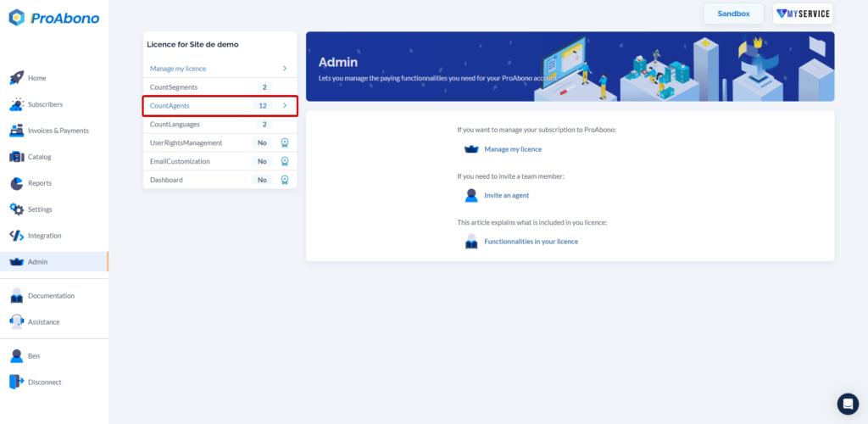Screen dimensions: 868x424
Task: Click the Admin crown icon in sidebar
Action: [x=17, y=262]
